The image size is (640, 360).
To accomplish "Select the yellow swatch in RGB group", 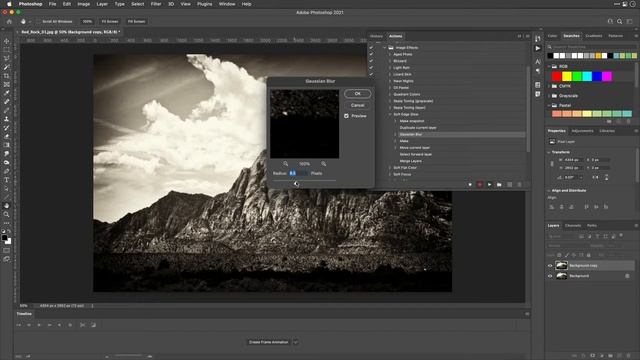I will point(567,76).
